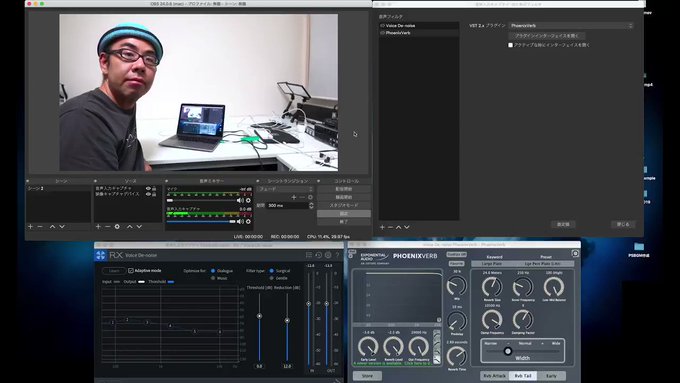Remove the selected filter in the filters window
Screen dimensions: 680x383
pos(390,227)
